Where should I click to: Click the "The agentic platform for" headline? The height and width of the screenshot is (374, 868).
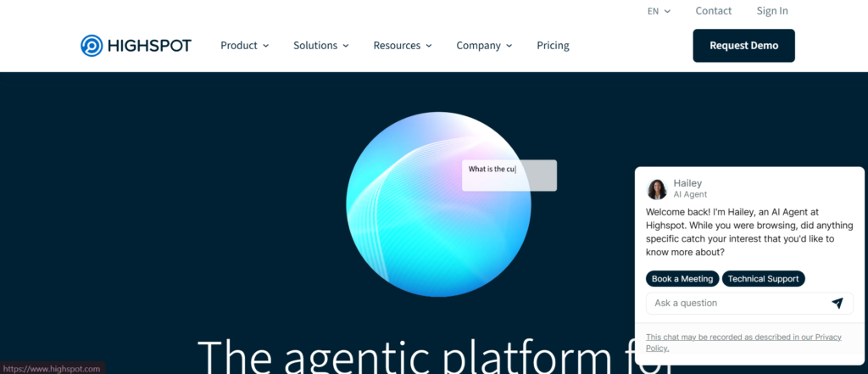[432, 356]
